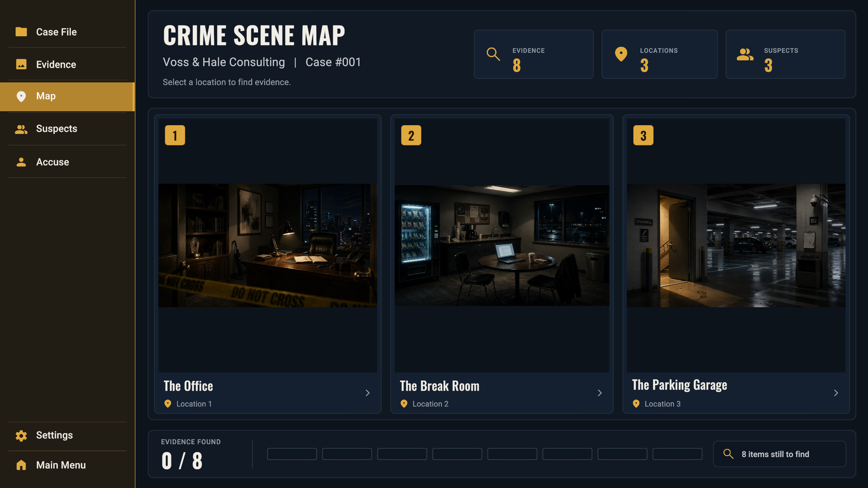Click The Office title
Viewport: 868px width, 488px height.
[188, 386]
